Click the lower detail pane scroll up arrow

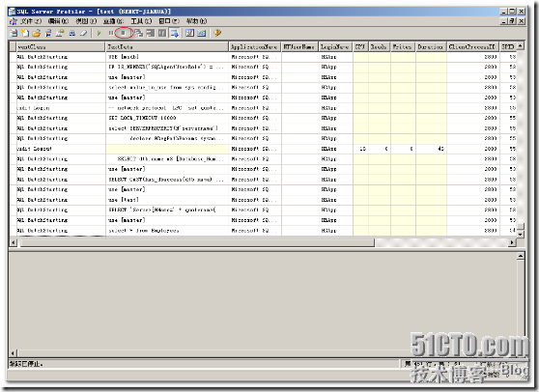521,256
